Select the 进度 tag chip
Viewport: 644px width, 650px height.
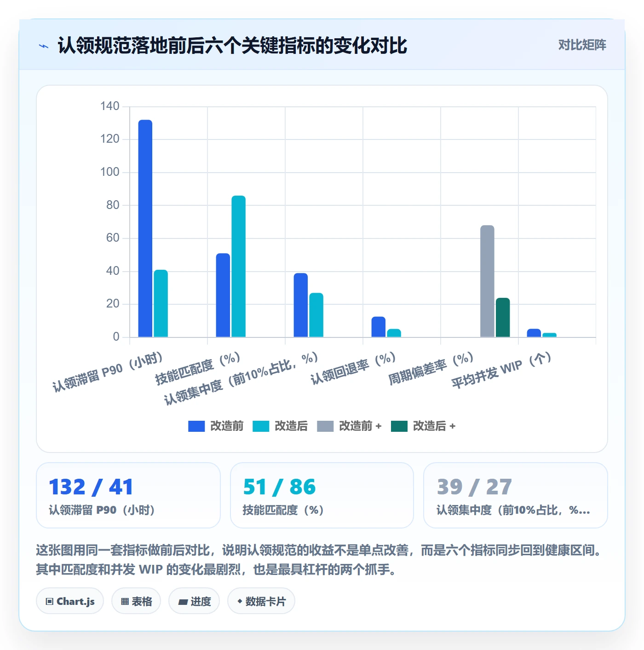(x=194, y=601)
